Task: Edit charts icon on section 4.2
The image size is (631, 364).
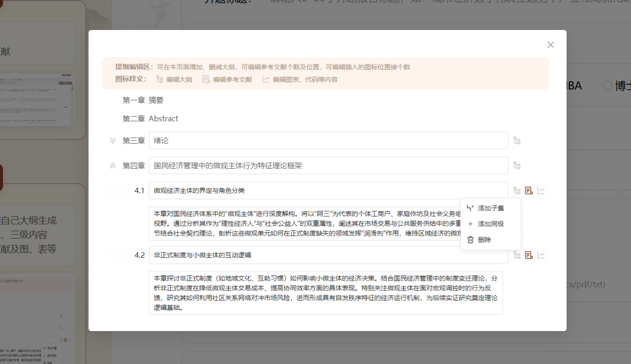Action: [541, 255]
